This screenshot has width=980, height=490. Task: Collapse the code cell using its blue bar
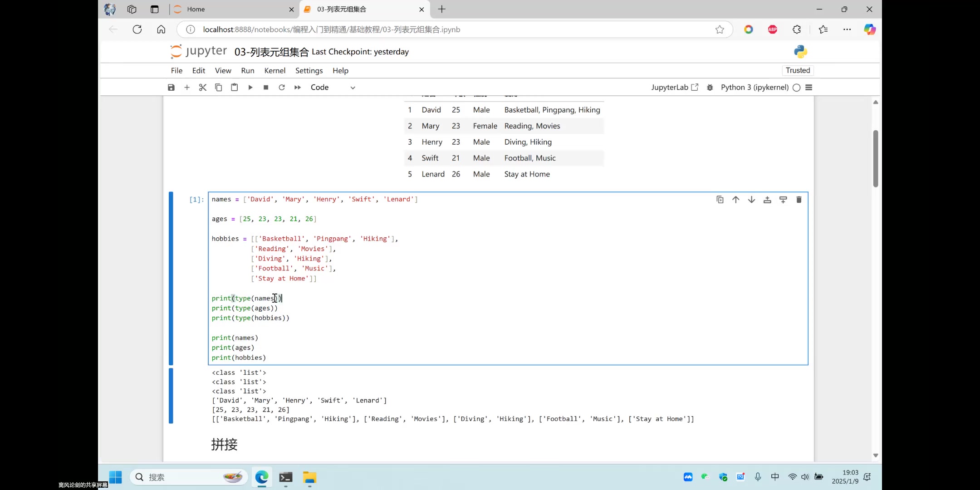click(171, 278)
